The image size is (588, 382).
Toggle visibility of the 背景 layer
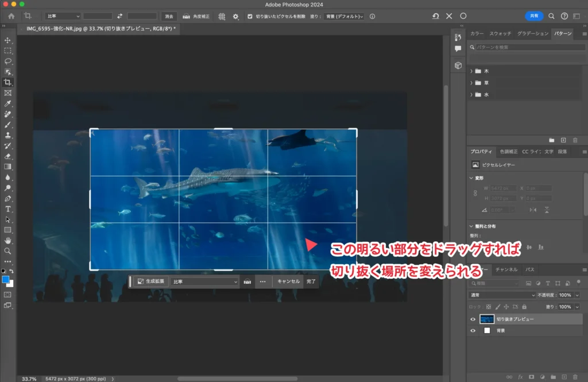473,331
